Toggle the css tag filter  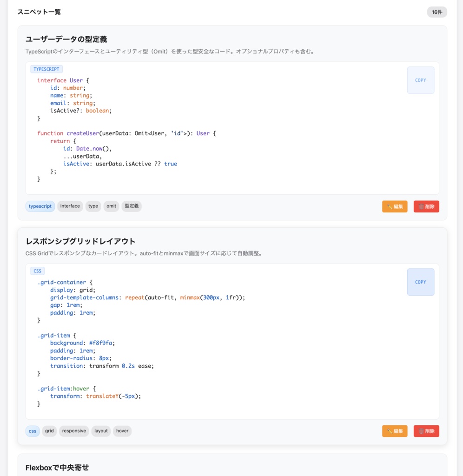coord(33,431)
